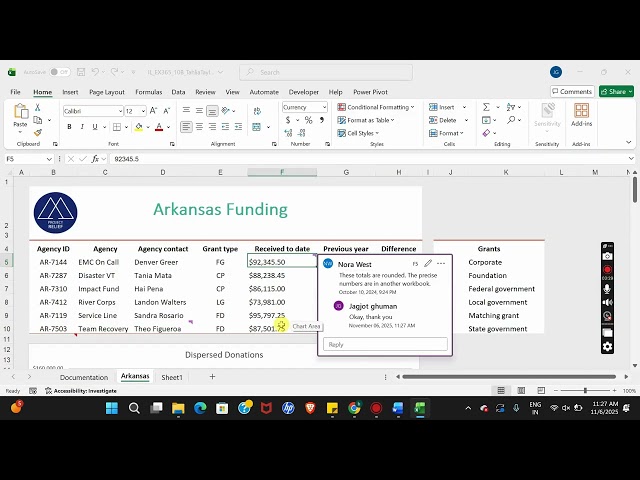
Task: Toggle Top Align vertical alignment
Action: click(186, 111)
